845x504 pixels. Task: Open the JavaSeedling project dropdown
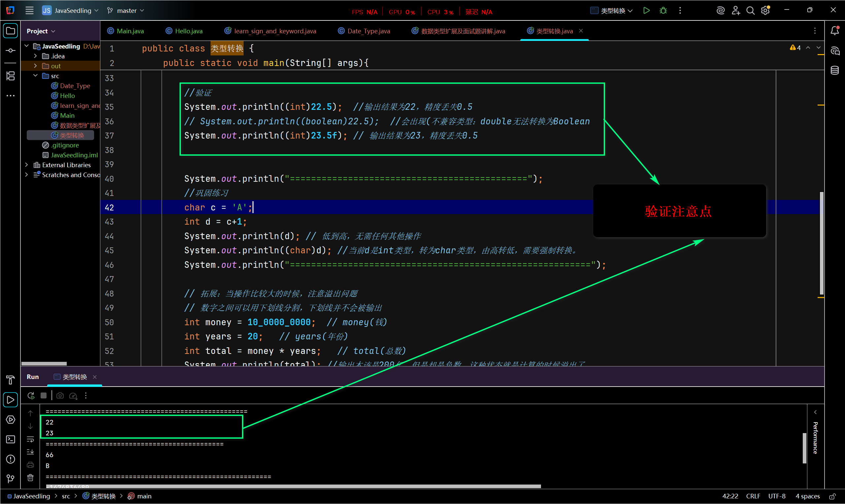70,11
